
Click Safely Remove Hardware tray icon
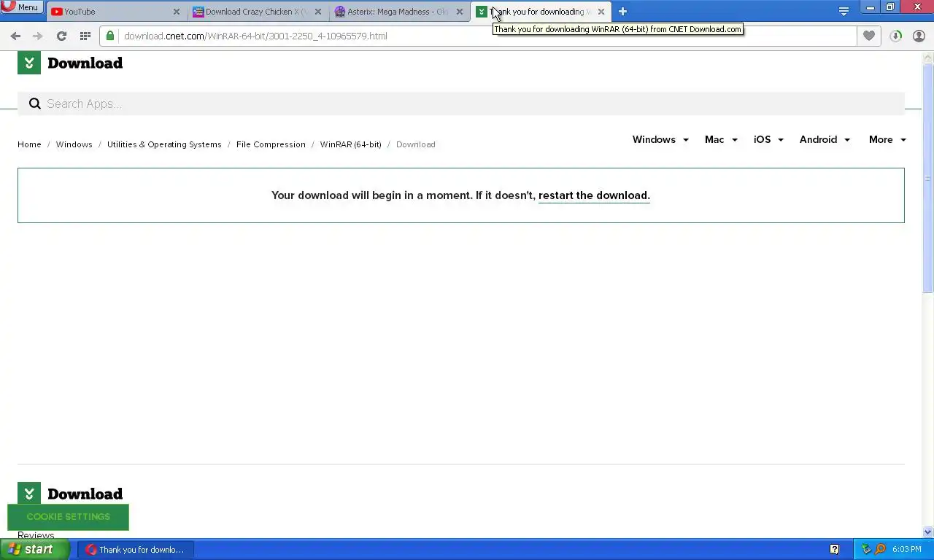click(x=866, y=549)
